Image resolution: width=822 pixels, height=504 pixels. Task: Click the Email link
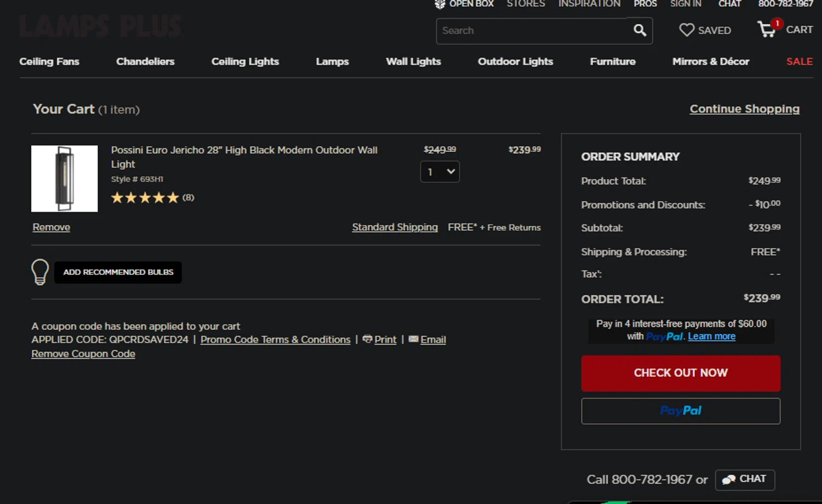(433, 340)
